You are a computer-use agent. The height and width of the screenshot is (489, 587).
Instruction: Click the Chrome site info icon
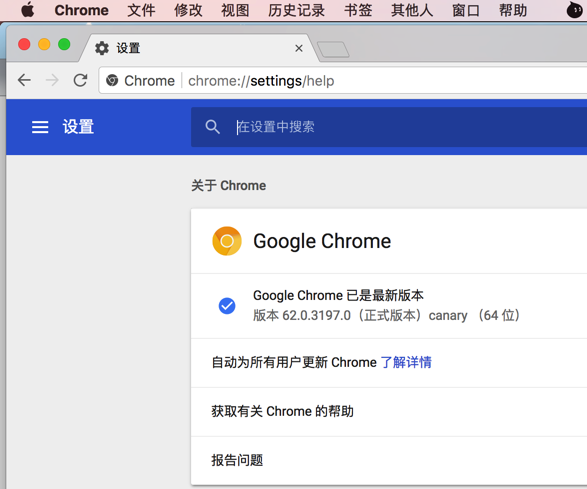coord(112,80)
